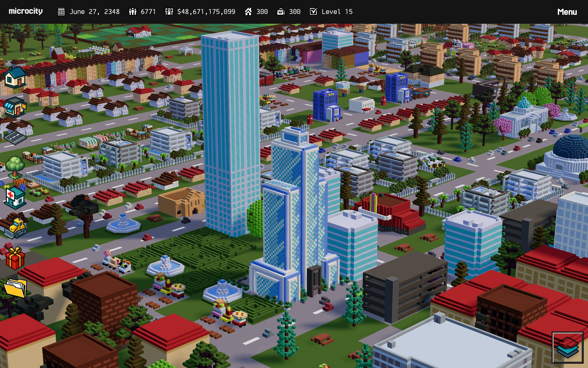
Task: Click the jobs briefcase icon
Action: [281, 12]
